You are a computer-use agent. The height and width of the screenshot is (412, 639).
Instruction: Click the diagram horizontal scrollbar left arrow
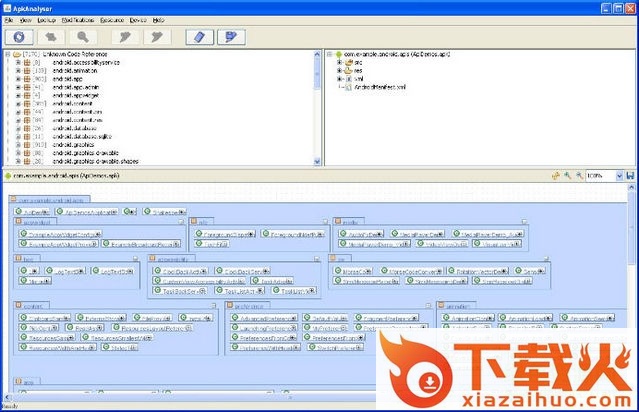click(x=7, y=397)
